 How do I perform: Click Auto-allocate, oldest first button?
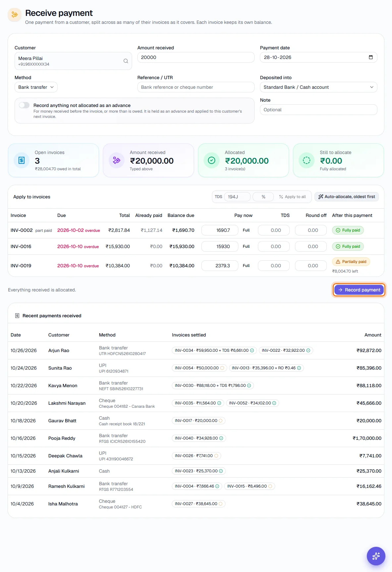[347, 197]
